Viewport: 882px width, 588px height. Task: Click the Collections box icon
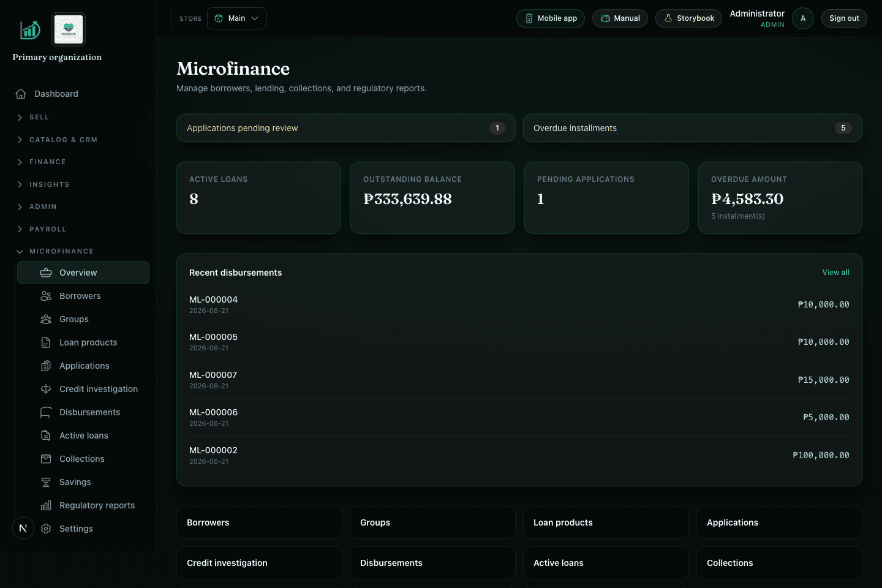coord(46,459)
